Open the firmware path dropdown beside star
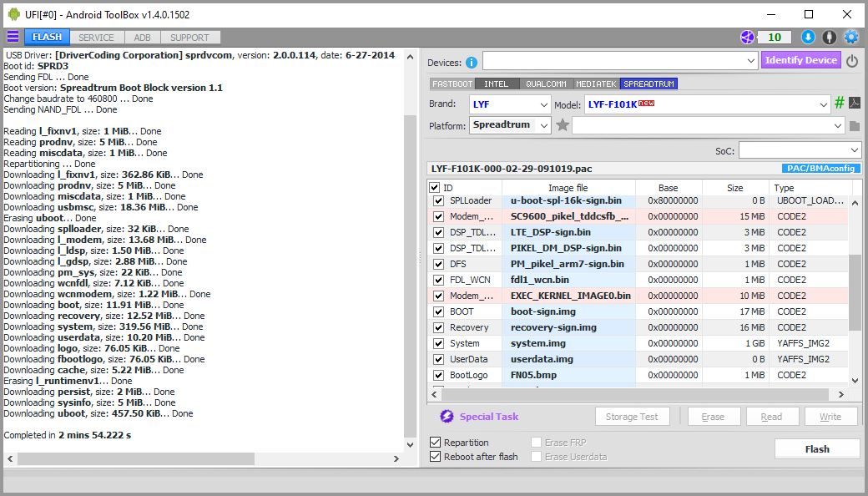The height and width of the screenshot is (496, 868). (708, 125)
